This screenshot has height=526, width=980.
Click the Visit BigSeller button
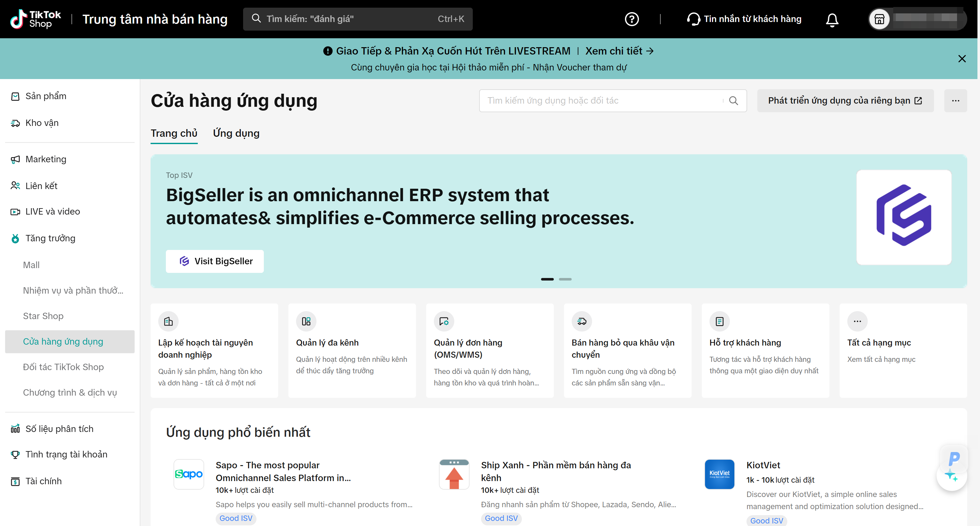215,261
